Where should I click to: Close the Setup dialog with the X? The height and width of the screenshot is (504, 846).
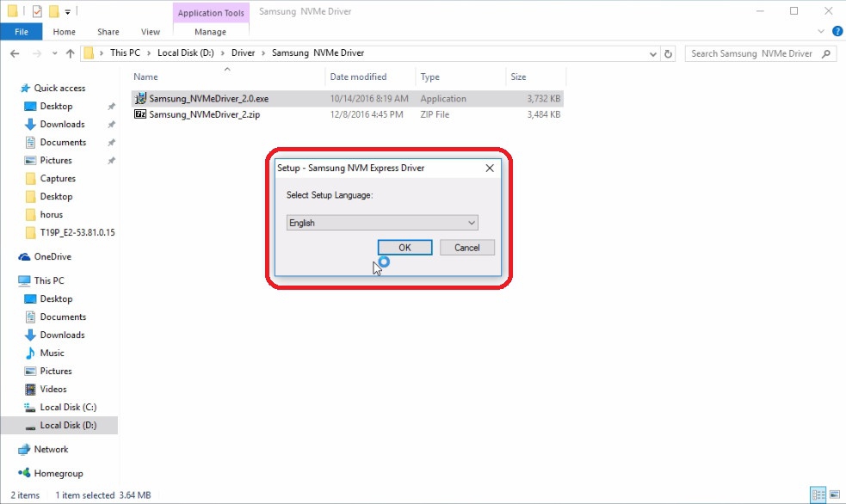tap(490, 169)
